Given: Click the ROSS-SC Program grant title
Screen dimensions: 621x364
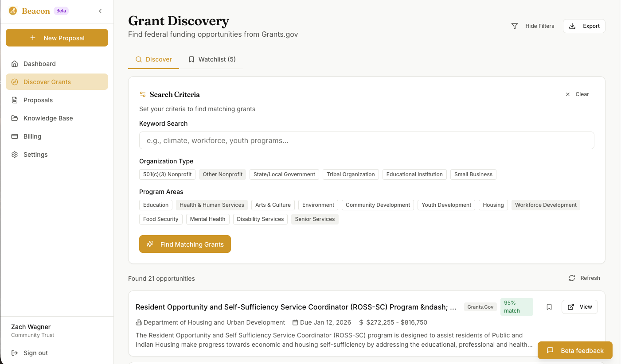Looking at the screenshot, I should point(296,307).
